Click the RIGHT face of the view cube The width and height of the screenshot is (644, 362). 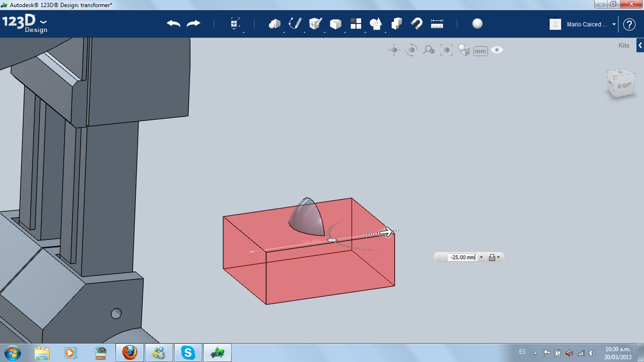tap(624, 85)
